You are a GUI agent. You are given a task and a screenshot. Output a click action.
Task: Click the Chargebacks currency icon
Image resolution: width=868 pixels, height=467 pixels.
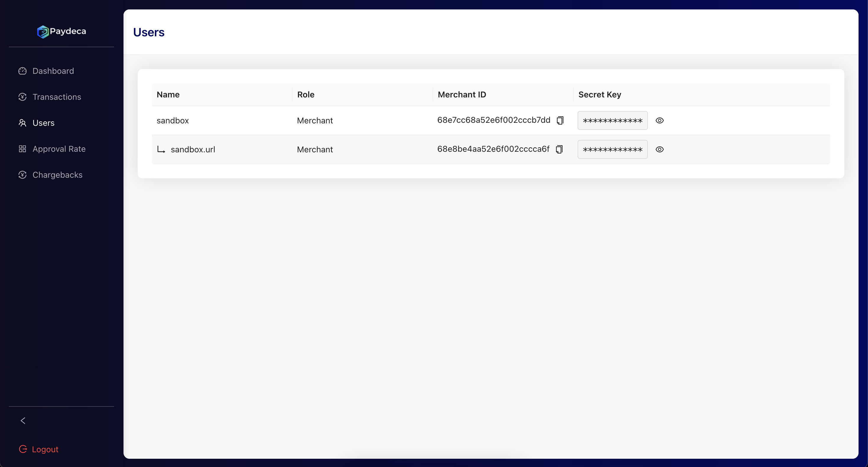(22, 175)
